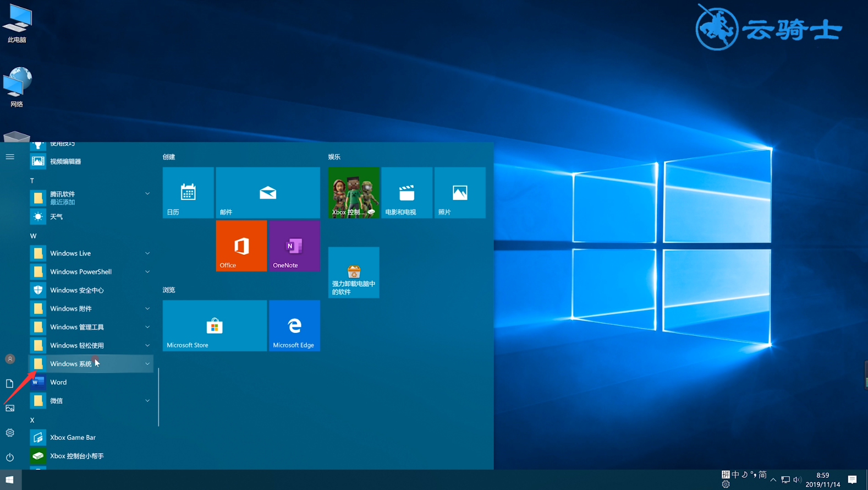Click the Start menu hamburger expand icon
The height and width of the screenshot is (490, 868).
[x=10, y=157]
